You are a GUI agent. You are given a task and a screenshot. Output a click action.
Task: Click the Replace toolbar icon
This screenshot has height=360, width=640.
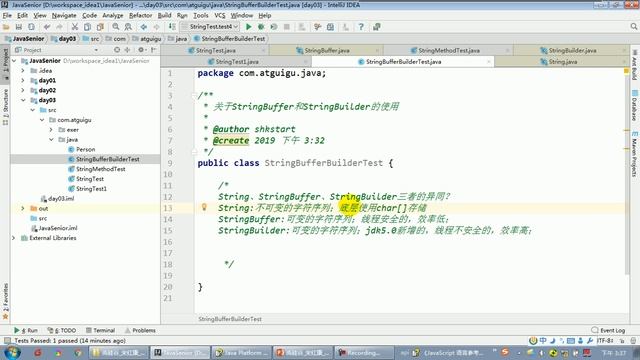point(128,27)
